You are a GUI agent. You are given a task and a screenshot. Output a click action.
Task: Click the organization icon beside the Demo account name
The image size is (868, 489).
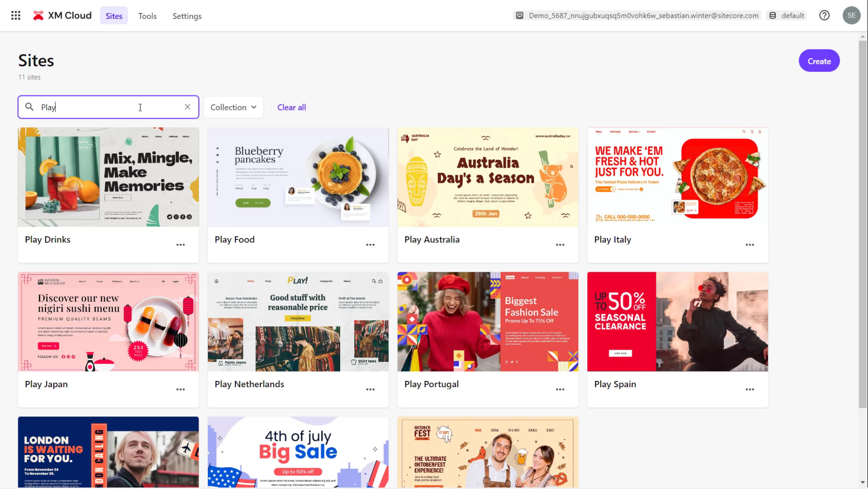coord(520,16)
